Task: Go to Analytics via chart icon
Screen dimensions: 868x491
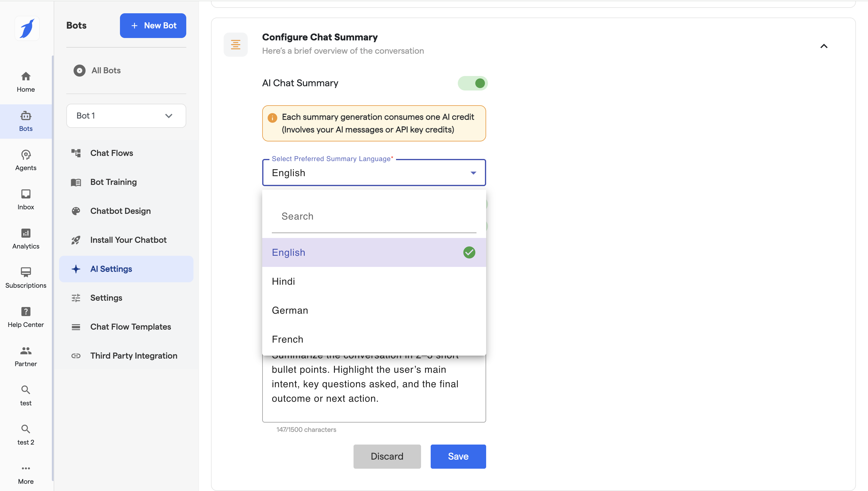Action: 26,233
